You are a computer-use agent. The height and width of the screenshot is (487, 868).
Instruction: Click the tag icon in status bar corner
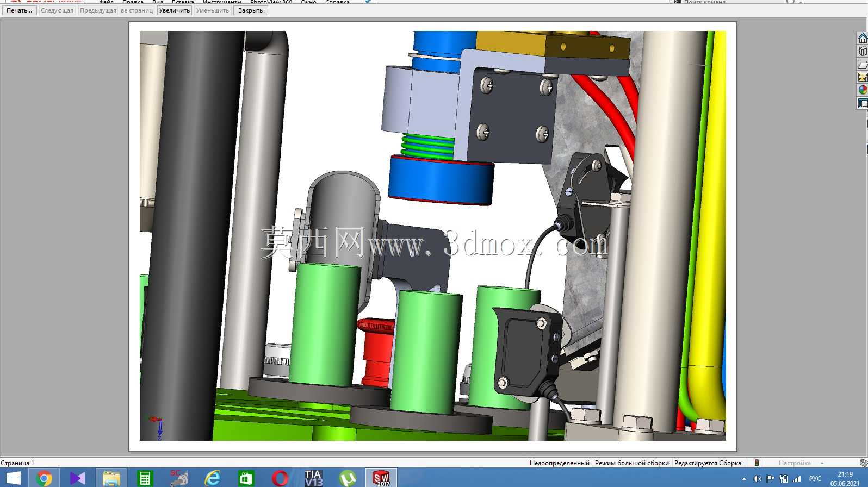point(863,463)
